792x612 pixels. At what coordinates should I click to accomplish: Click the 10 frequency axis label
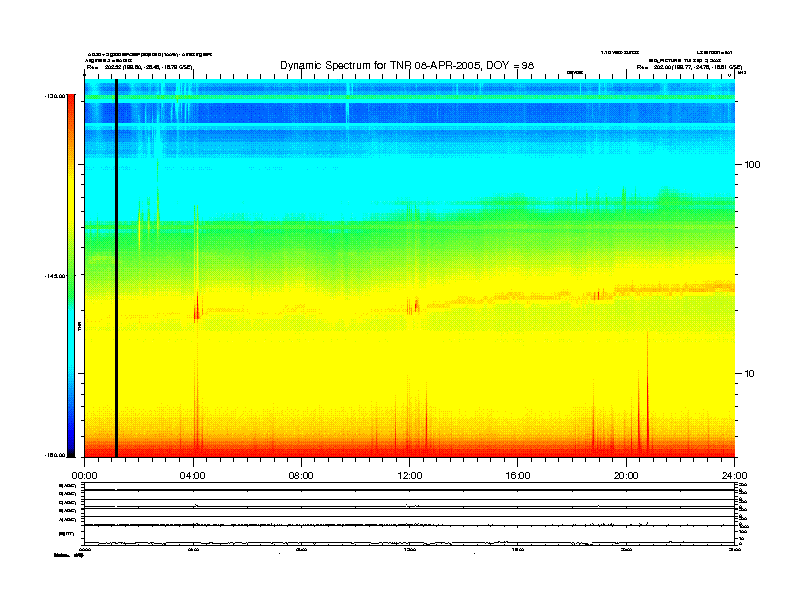pos(750,374)
